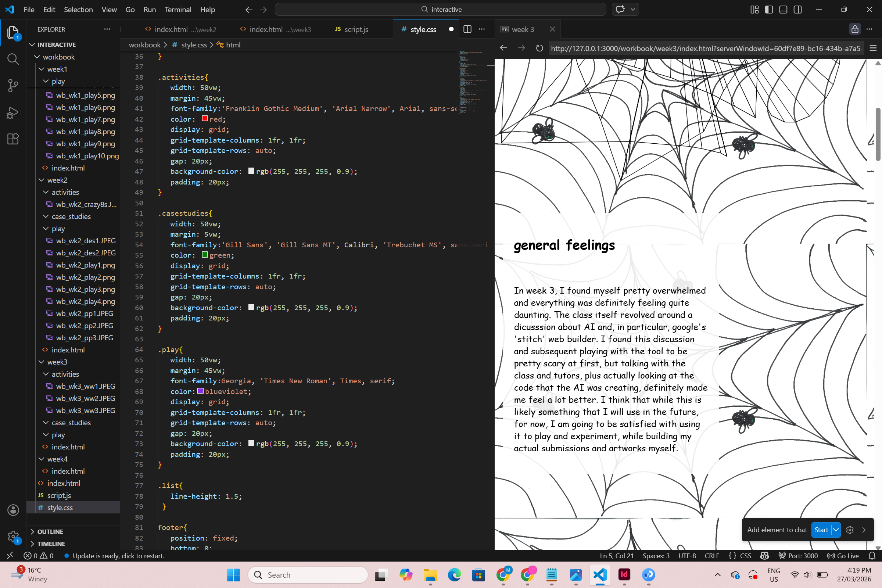Open the Search view in activity bar

pos(13,59)
